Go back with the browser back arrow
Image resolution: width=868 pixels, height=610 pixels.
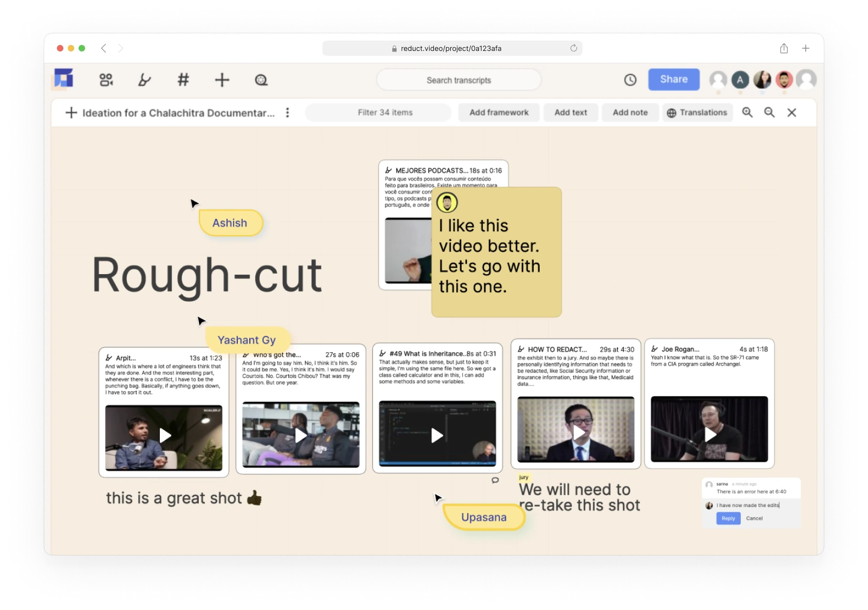pyautogui.click(x=103, y=48)
